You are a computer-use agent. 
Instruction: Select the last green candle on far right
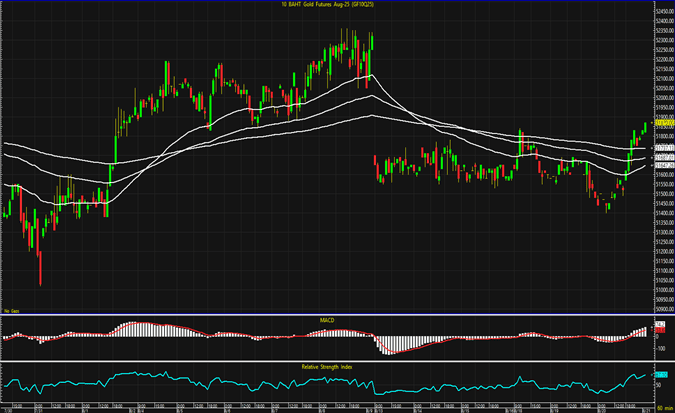click(x=645, y=126)
